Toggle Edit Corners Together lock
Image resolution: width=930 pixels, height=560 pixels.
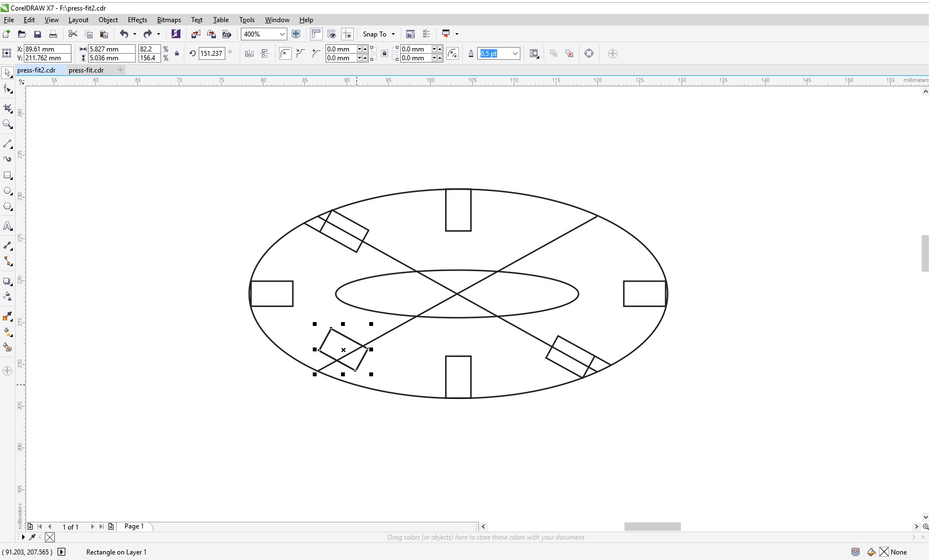pyautogui.click(x=385, y=54)
